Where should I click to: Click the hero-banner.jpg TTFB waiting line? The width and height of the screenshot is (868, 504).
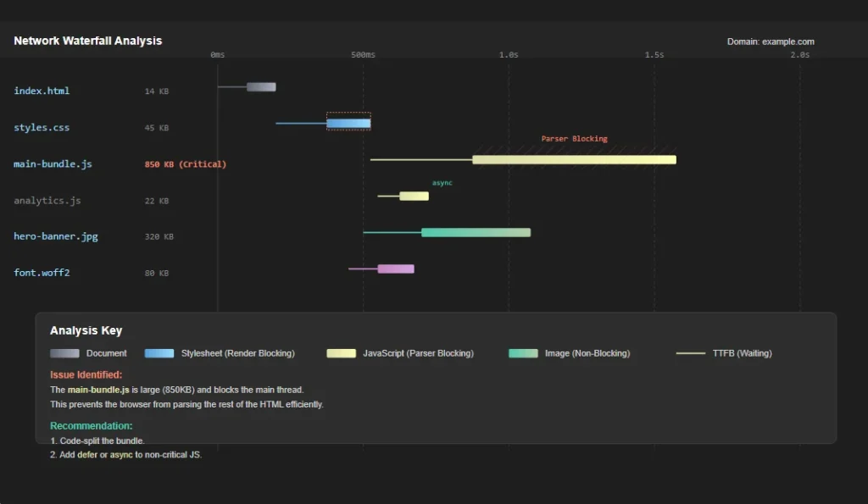[x=392, y=232]
